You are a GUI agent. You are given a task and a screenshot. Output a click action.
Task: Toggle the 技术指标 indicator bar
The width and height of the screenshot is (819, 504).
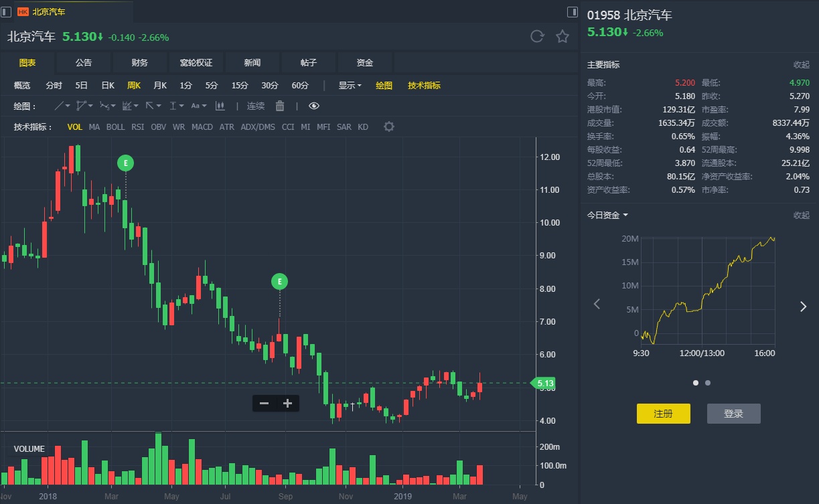point(424,85)
